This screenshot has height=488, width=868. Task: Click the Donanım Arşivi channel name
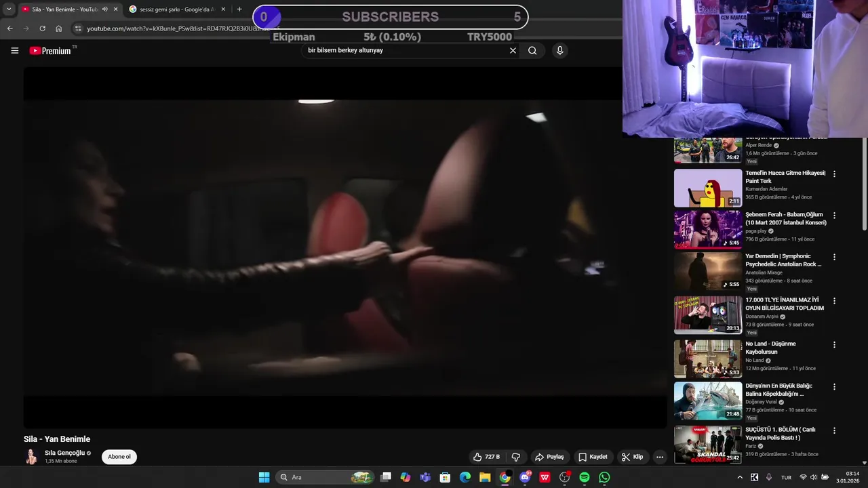point(762,317)
